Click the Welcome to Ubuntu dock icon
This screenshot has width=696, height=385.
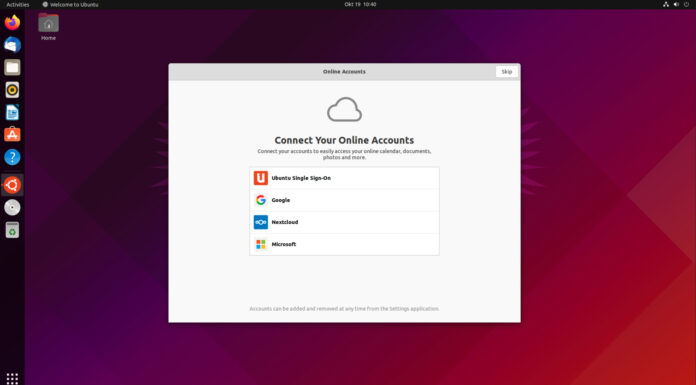(x=12, y=185)
